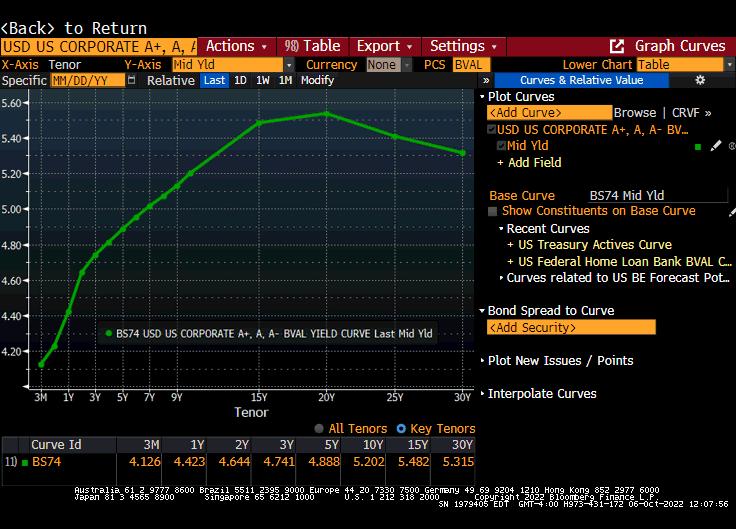The image size is (736, 529).
Task: Click the 30Y value 5.315 in the table
Action: [458, 462]
